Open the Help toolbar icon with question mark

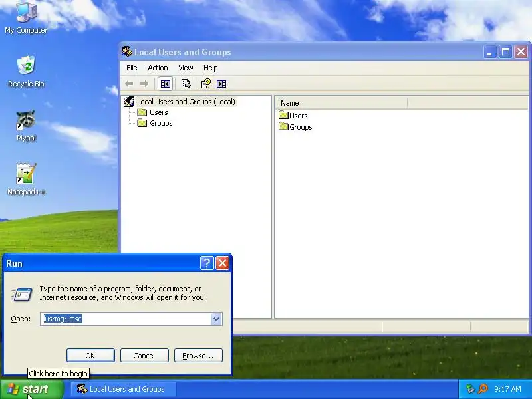point(206,84)
